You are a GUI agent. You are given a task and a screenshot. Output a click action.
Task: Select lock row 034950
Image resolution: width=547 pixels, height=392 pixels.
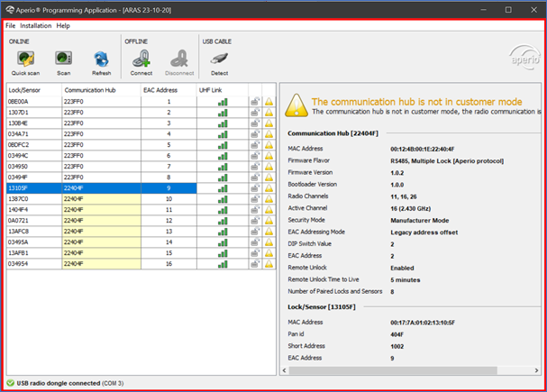141,167
